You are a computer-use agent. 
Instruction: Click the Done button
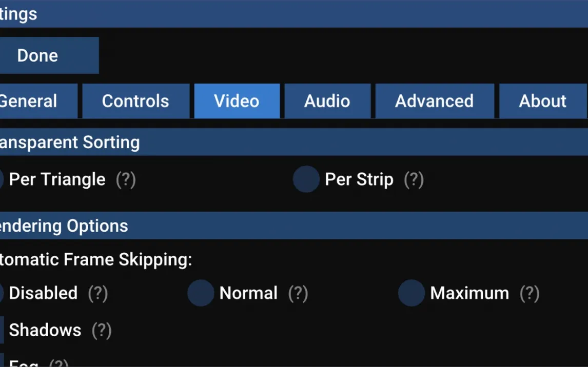49,55
